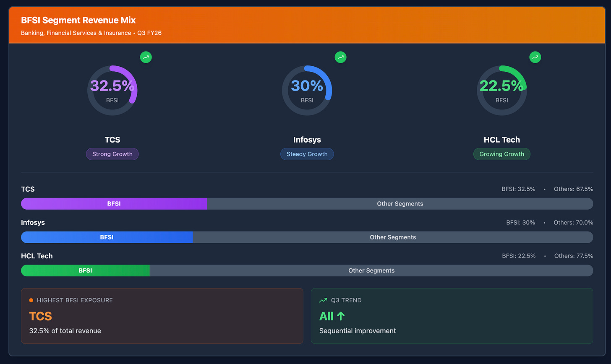The width and height of the screenshot is (611, 364).
Task: Click Other Segments portion of the HCL Tech bar
Action: click(x=371, y=270)
